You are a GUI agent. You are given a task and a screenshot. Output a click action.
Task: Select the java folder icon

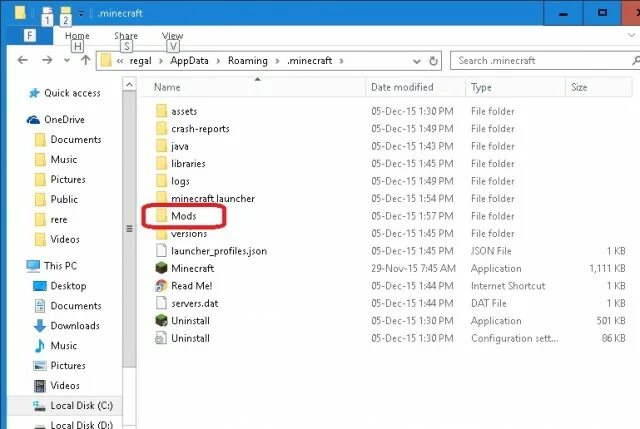162,146
